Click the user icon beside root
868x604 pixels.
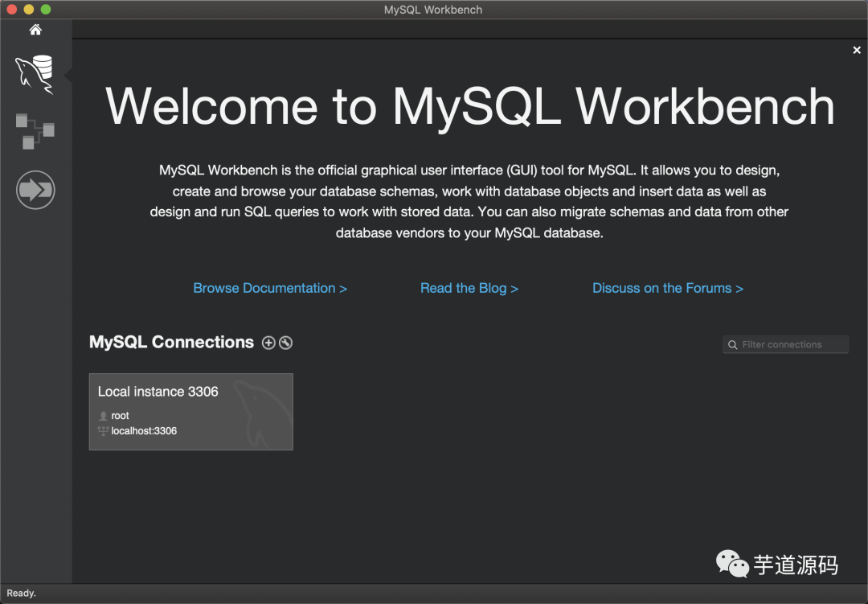[103, 416]
